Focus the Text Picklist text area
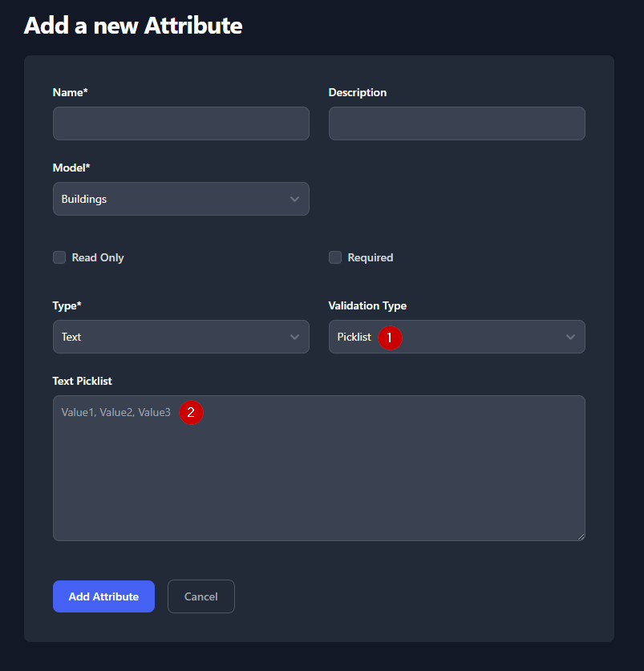Image resolution: width=644 pixels, height=671 pixels. [318, 473]
